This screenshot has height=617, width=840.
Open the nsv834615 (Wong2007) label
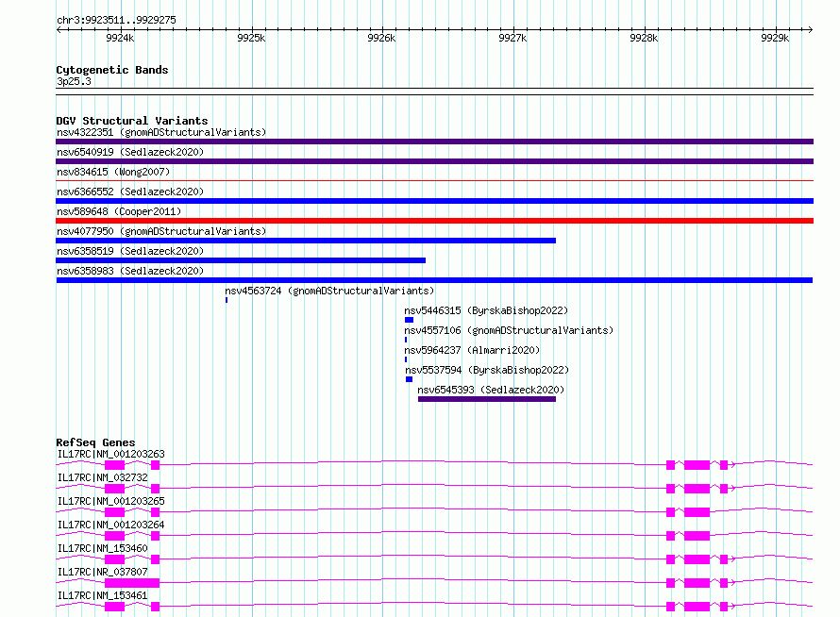(113, 172)
